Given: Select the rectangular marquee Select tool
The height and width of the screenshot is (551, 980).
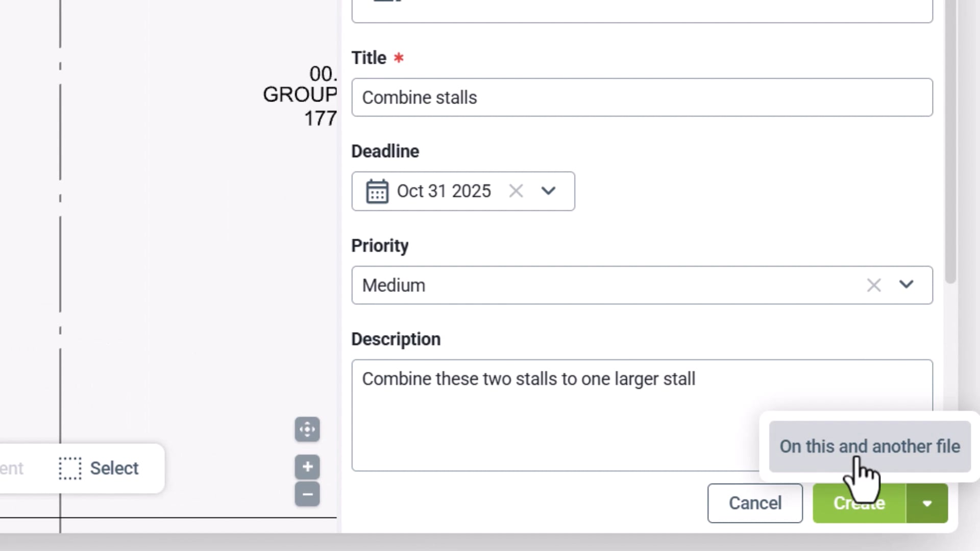Looking at the screenshot, I should (99, 468).
